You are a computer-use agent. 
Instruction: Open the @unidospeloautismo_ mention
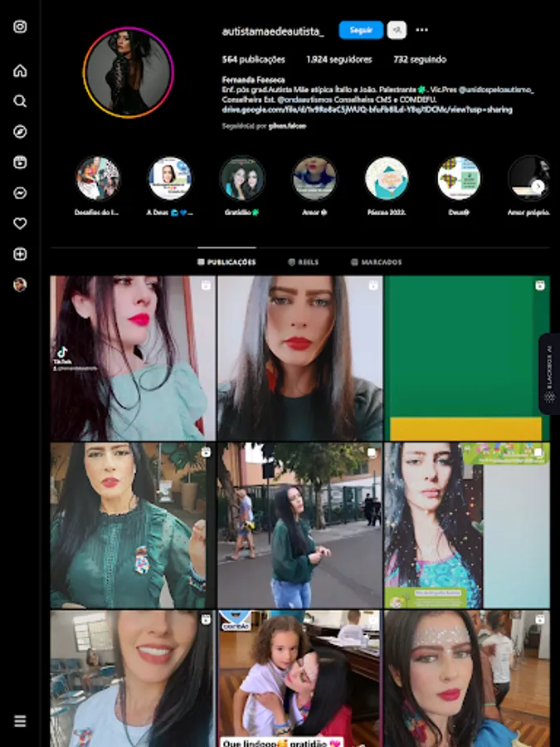[496, 90]
